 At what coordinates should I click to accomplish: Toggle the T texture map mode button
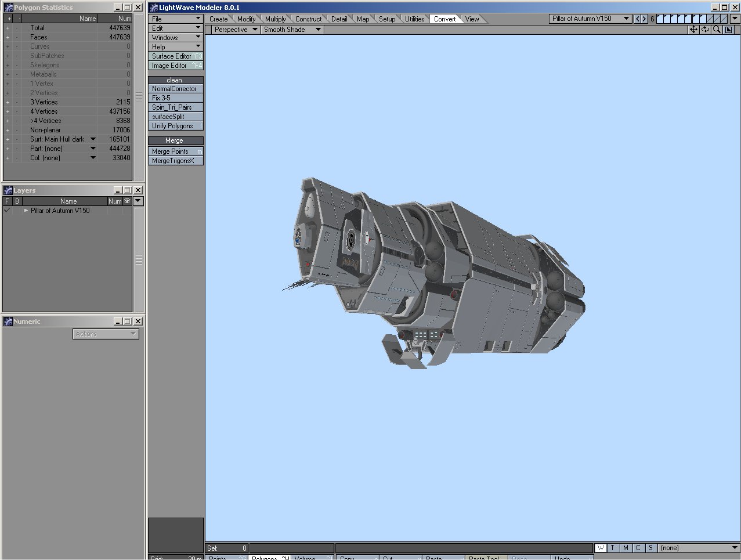[x=613, y=548]
